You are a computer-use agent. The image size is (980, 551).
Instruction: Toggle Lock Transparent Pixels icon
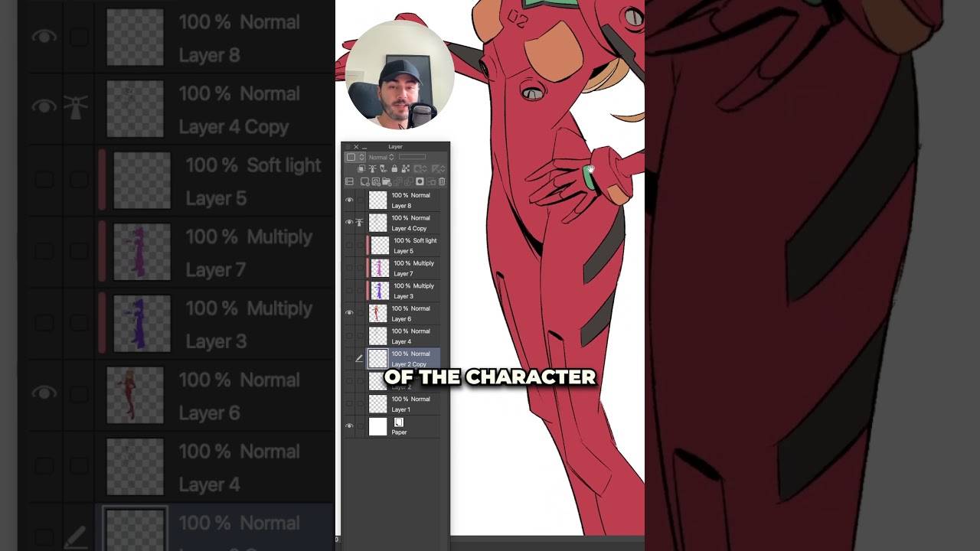point(405,169)
